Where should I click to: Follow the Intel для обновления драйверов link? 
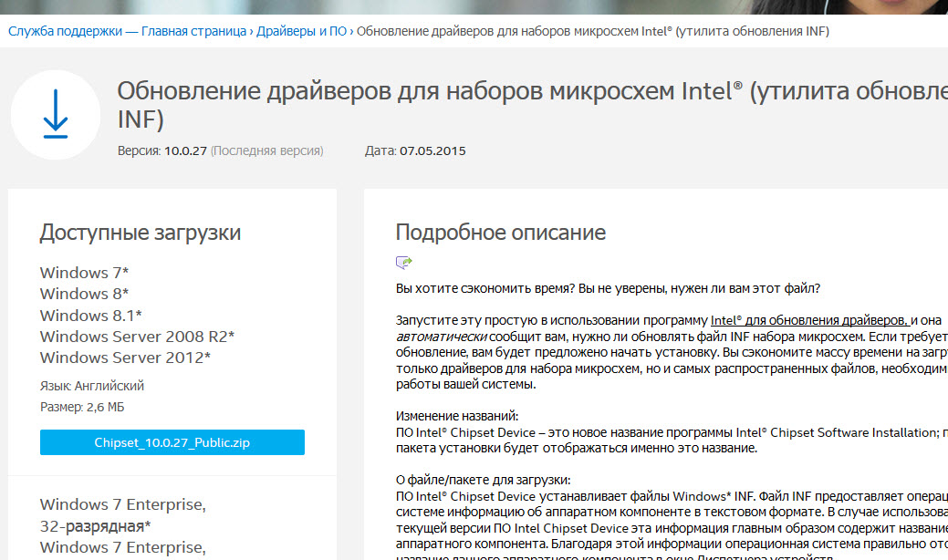point(808,320)
